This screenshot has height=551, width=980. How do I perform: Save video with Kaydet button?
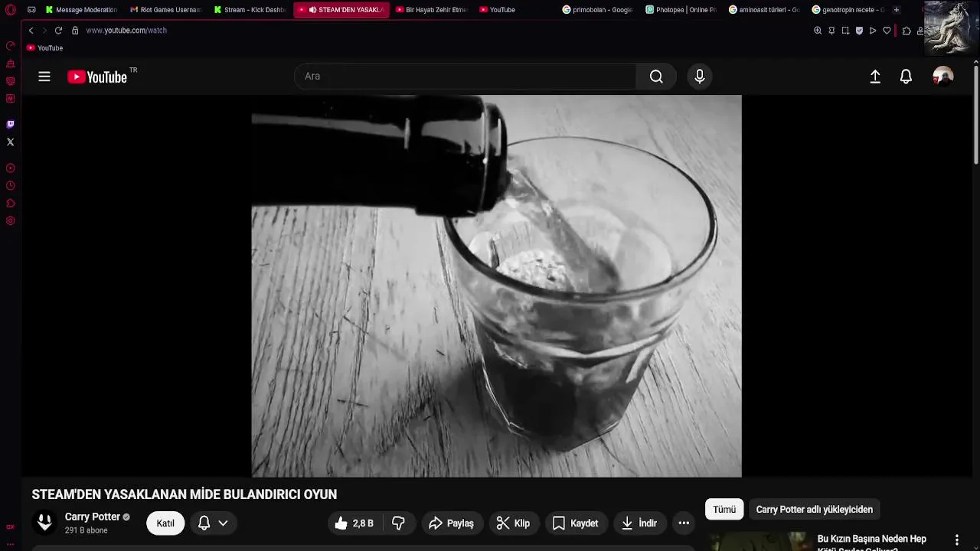(x=576, y=523)
